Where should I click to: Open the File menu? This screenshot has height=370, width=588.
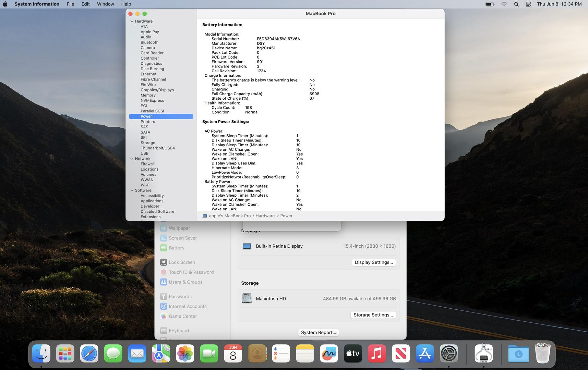[70, 4]
